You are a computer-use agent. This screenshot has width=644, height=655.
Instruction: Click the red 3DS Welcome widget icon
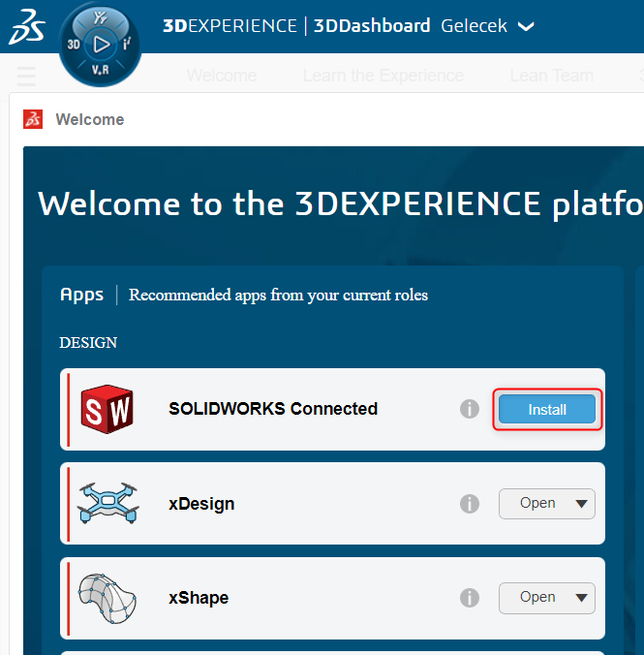[x=33, y=119]
